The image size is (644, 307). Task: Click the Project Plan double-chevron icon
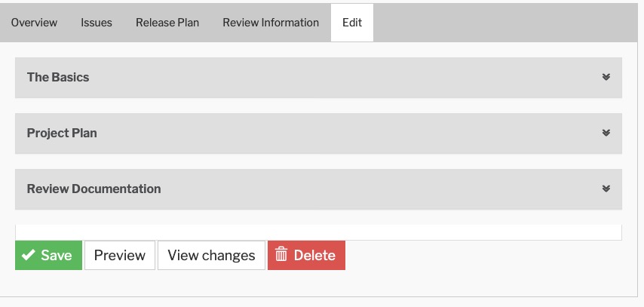point(606,133)
